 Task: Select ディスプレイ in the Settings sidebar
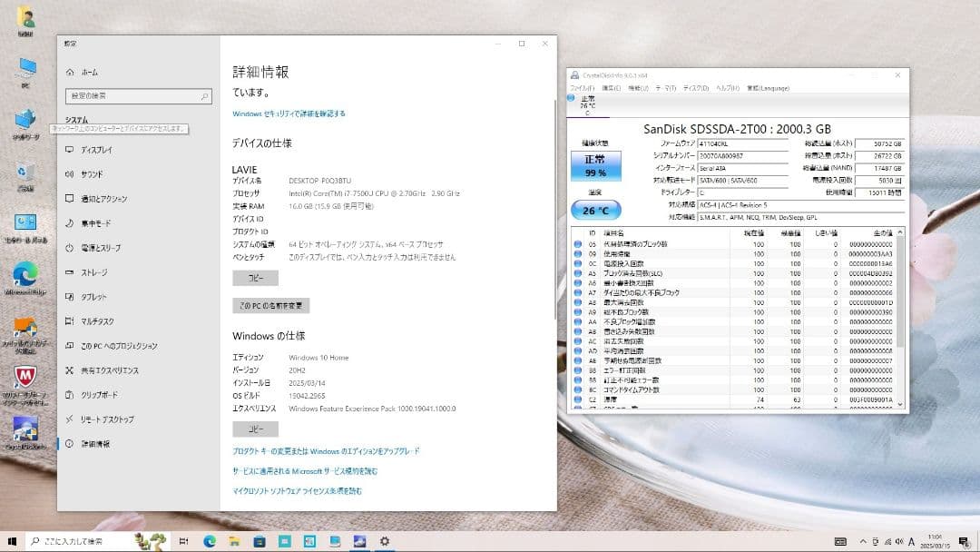click(103, 150)
